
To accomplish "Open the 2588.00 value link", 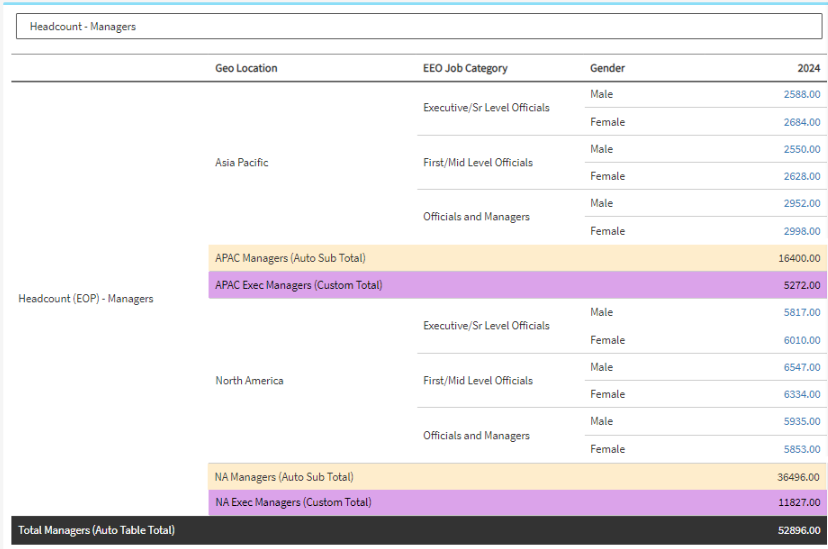I will pos(802,95).
